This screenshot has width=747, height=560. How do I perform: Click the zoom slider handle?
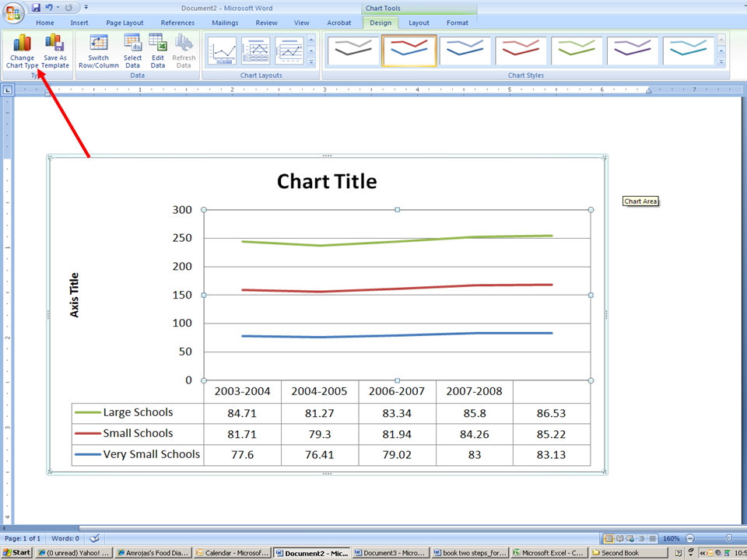click(x=729, y=538)
